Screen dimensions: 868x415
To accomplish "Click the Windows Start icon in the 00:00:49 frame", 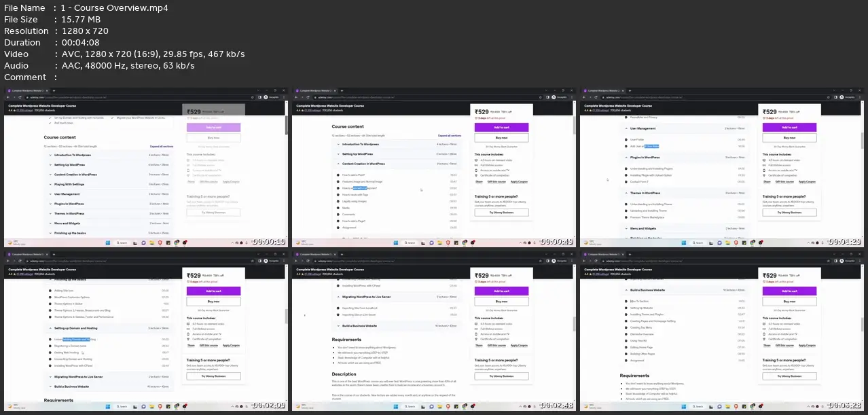I will coord(396,242).
